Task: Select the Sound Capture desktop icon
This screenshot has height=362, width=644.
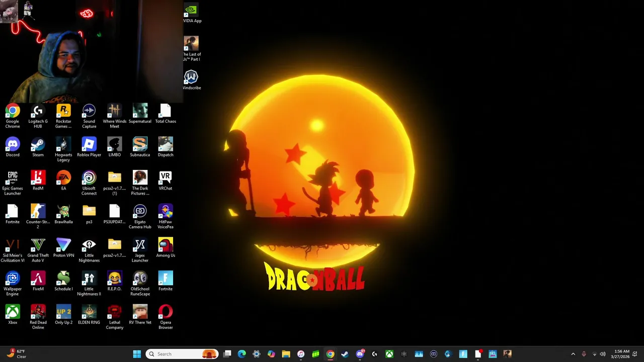Action: (89, 116)
